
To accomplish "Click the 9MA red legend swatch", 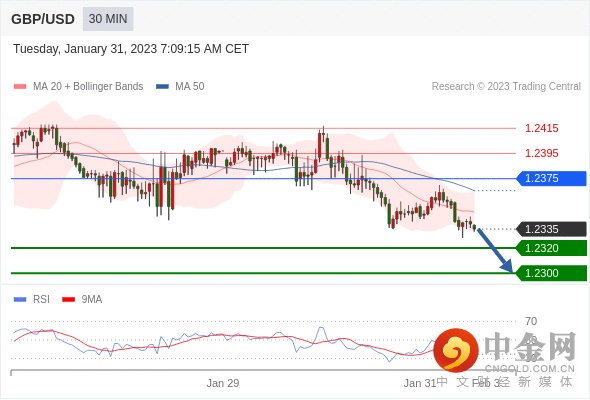I will 68,300.
